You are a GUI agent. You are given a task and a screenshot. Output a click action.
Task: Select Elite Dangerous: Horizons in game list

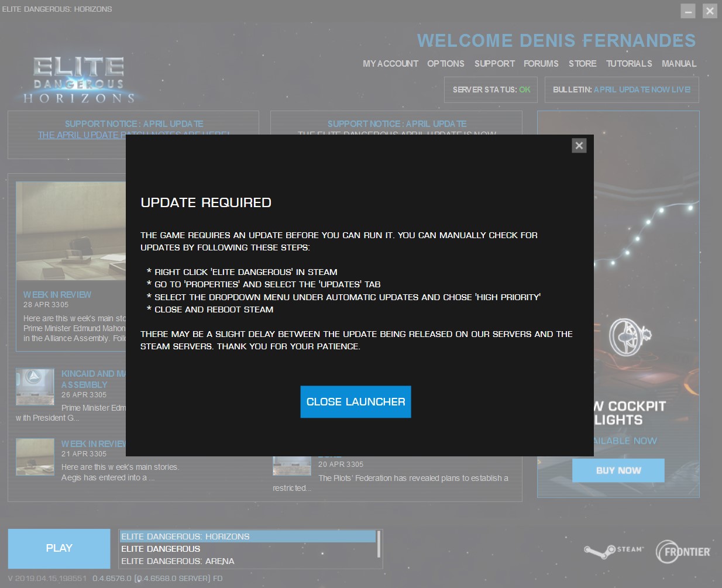(248, 537)
